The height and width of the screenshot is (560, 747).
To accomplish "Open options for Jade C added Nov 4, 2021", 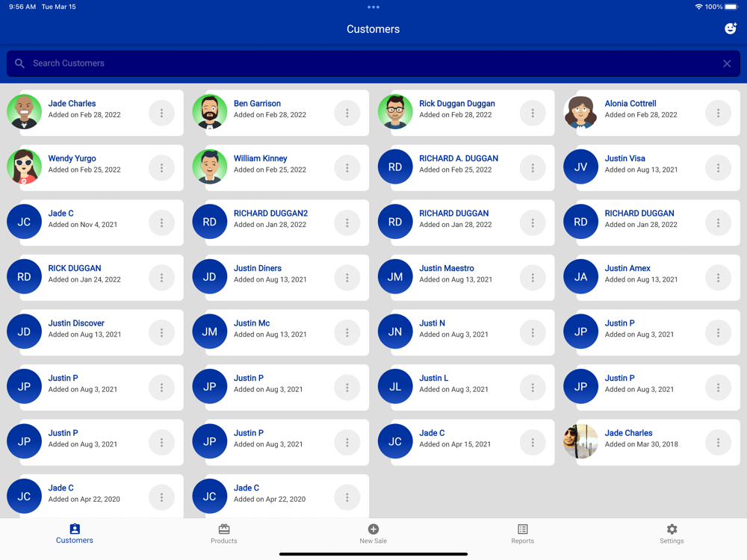I will click(161, 223).
